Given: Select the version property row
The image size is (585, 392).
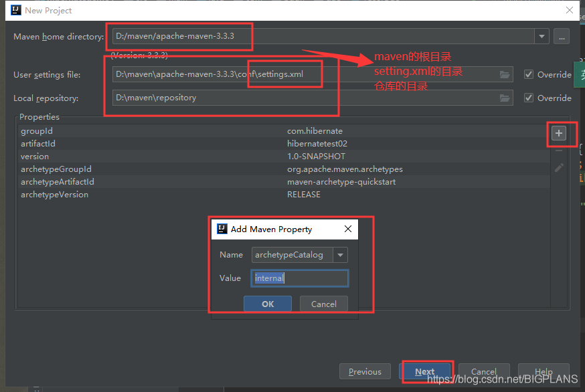Looking at the screenshot, I should point(284,157).
